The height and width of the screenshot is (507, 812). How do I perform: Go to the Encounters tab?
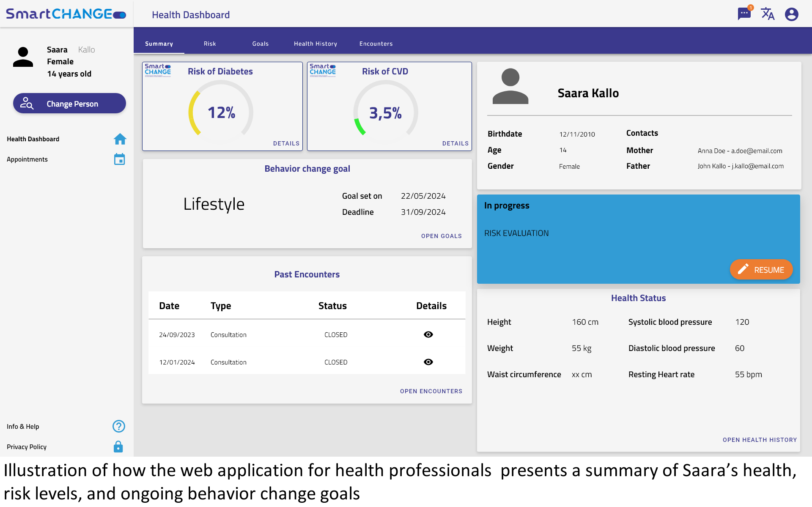(376, 44)
